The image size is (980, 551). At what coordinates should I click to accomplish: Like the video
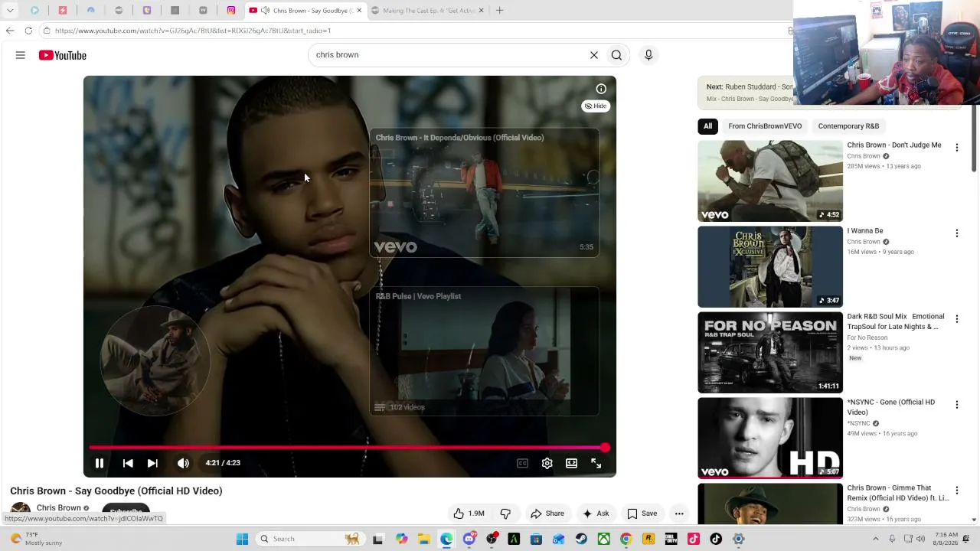click(x=469, y=514)
